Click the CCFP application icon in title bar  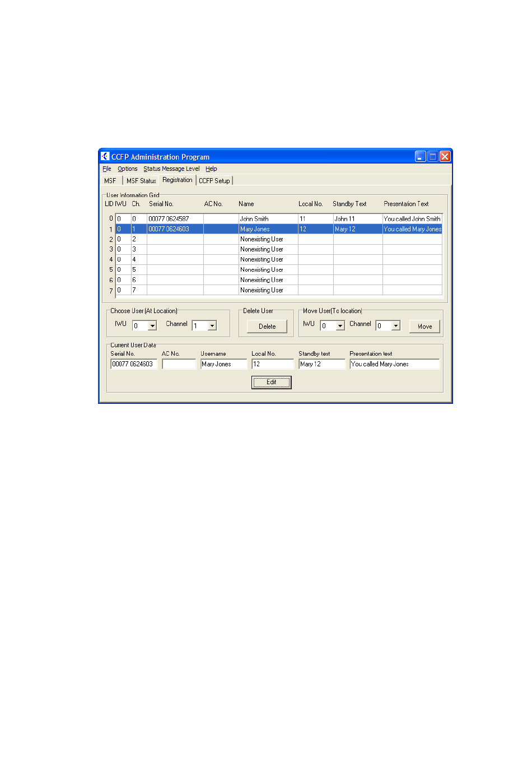(105, 157)
